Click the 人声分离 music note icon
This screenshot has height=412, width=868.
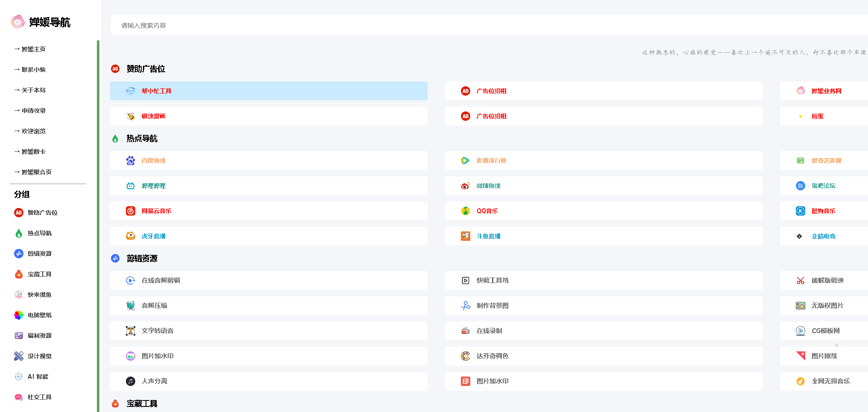coord(131,381)
